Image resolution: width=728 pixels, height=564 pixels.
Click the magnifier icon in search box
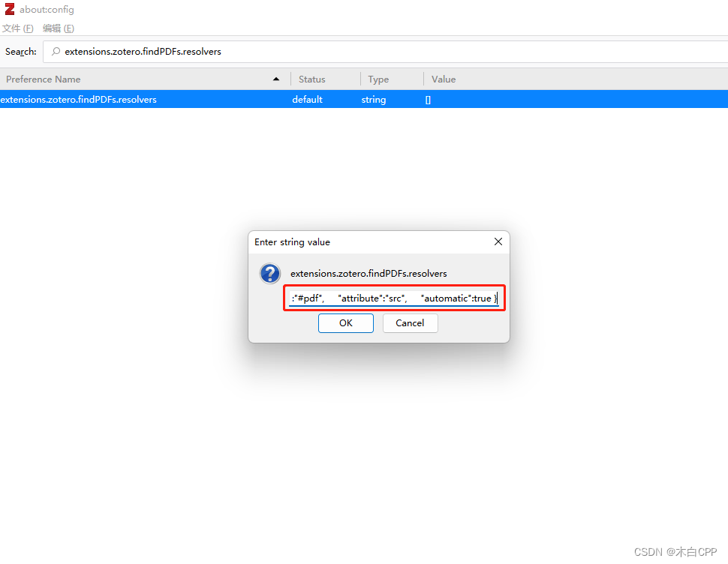(x=56, y=52)
